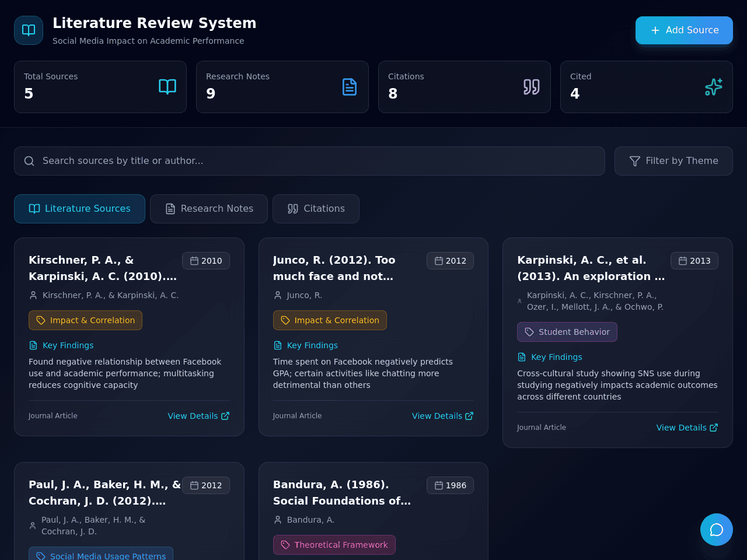Click the book logo icon in header

click(x=29, y=30)
